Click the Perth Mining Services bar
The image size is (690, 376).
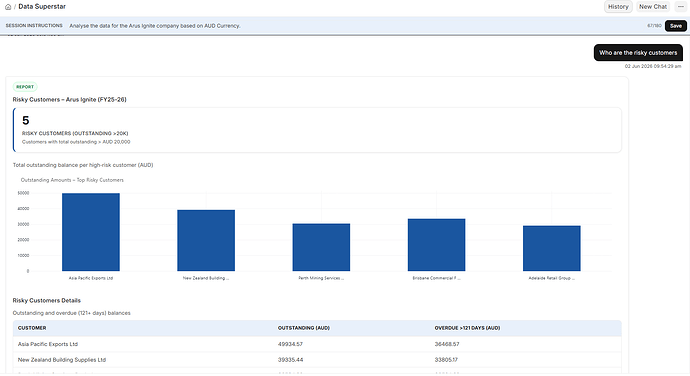tap(321, 247)
